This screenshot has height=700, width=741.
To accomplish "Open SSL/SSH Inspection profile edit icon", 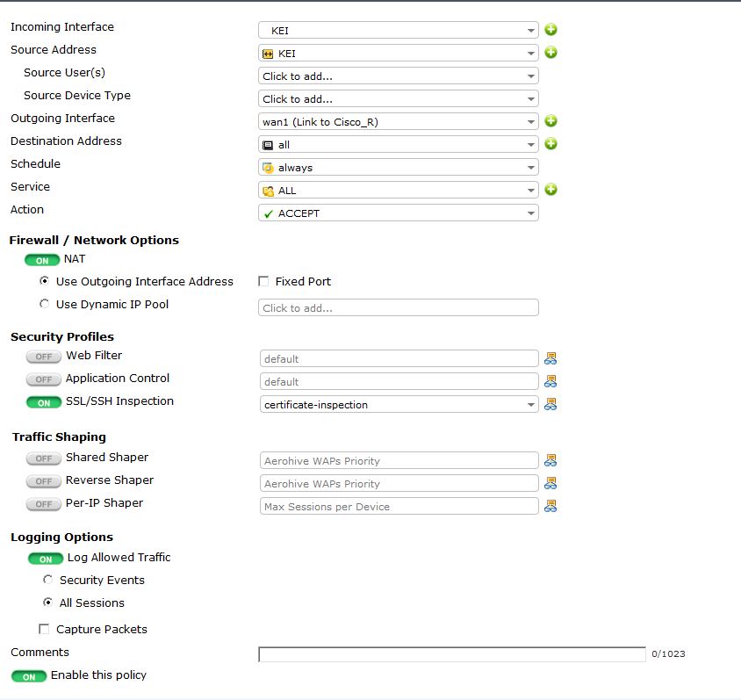I will [550, 404].
